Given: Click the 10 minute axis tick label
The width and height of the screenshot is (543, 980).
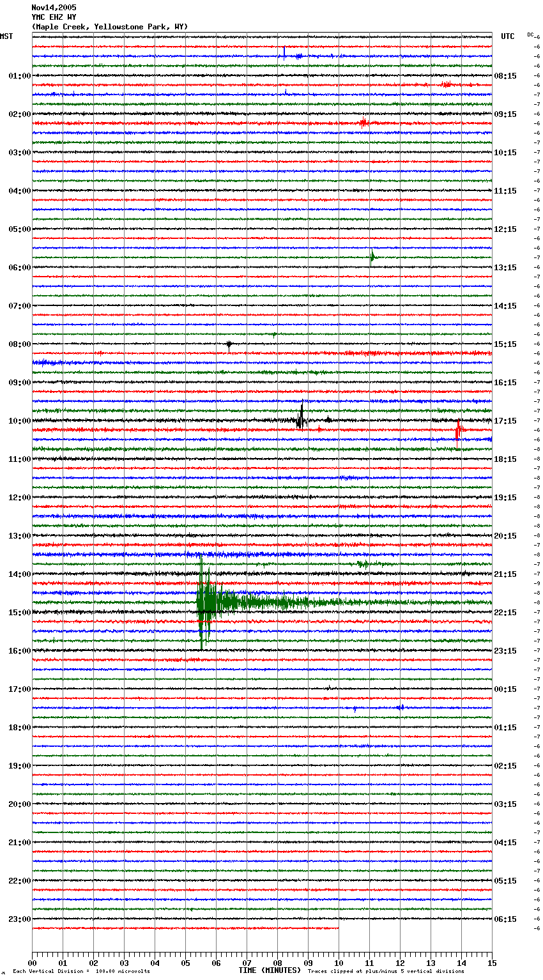Looking at the screenshot, I should (x=339, y=963).
